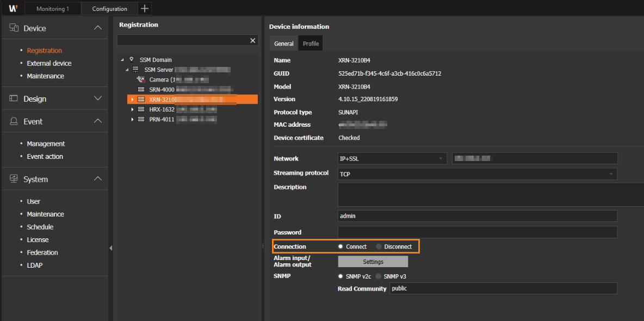Screen dimensions: 644x321
Task: Click the System section monitor icon
Action: pyautogui.click(x=14, y=179)
